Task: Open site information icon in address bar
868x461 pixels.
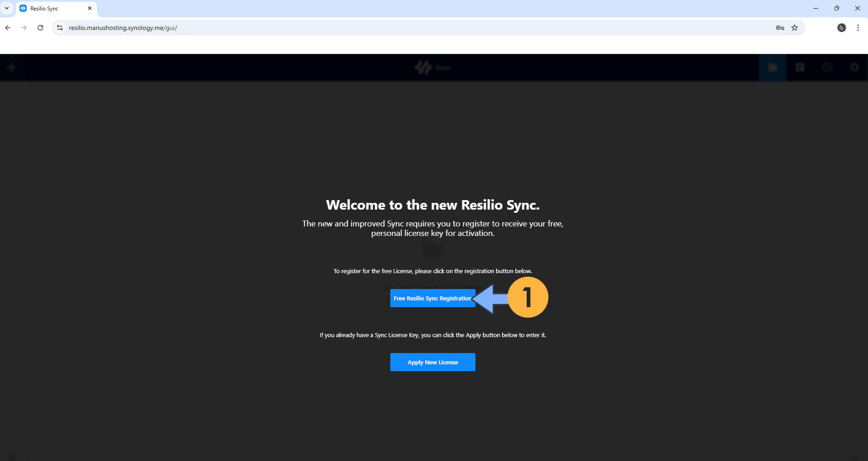Action: (59, 28)
